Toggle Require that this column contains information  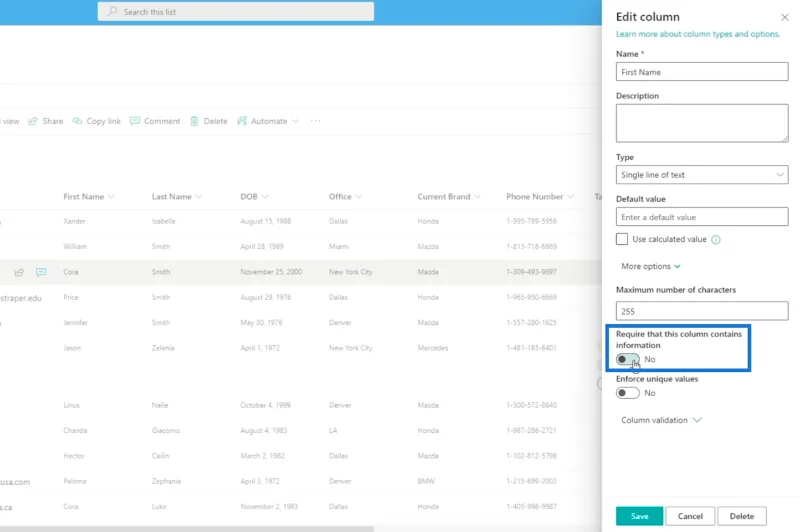627,359
